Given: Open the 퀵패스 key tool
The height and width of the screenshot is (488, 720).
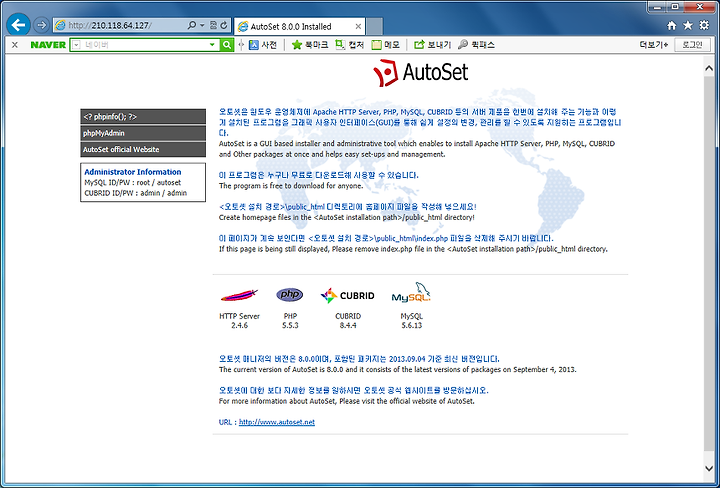Looking at the screenshot, I should pos(477,45).
